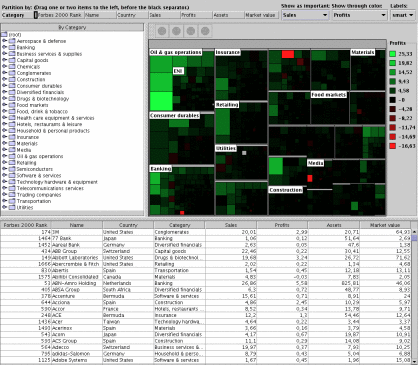
Task: Expand the Aerospace & defense tree node
Action: click(x=4, y=41)
